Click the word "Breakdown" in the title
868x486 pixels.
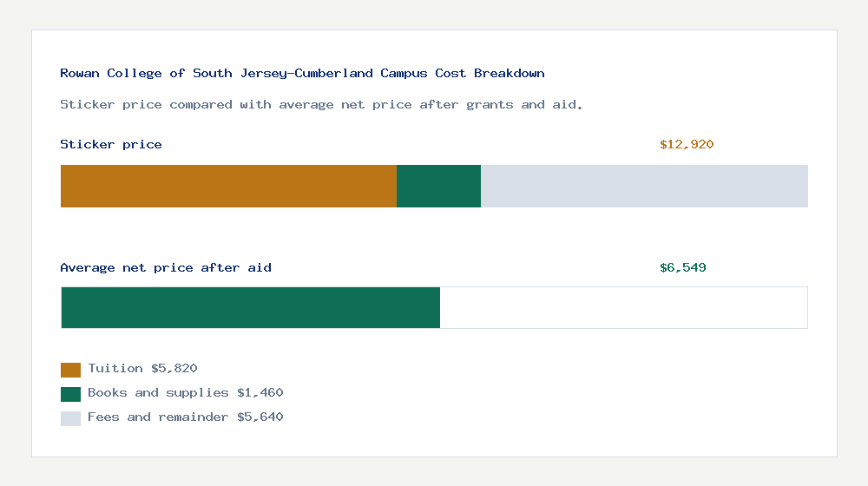coord(510,73)
